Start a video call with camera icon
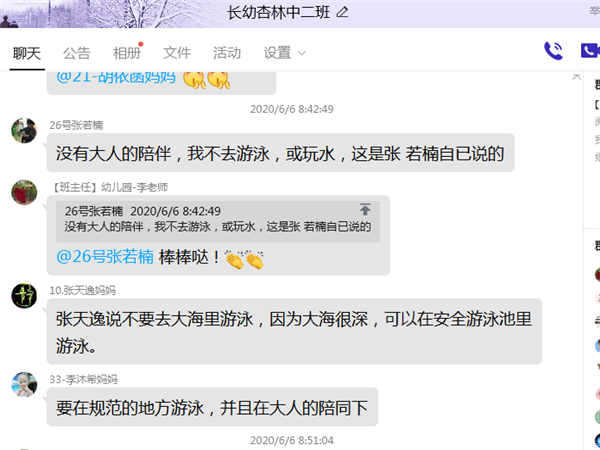600x450 pixels. pyautogui.click(x=590, y=51)
